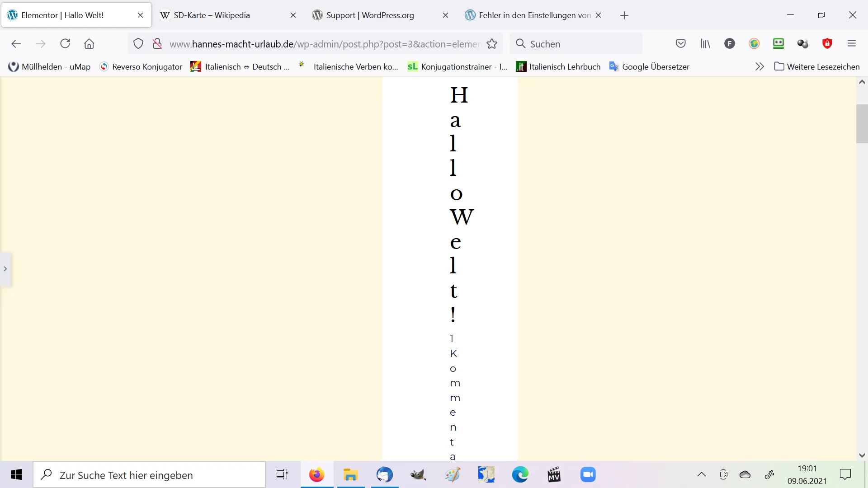The height and width of the screenshot is (488, 868).
Task: Open Windows Task View
Action: [x=282, y=474]
